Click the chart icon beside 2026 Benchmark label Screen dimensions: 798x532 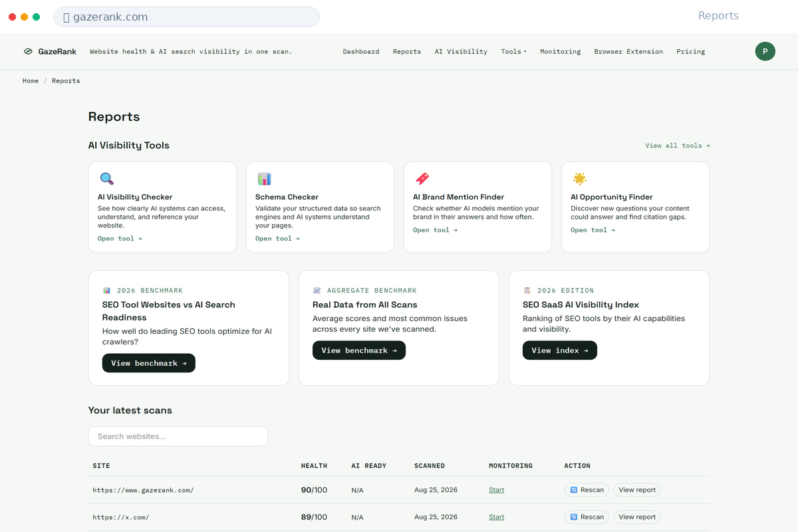click(106, 291)
